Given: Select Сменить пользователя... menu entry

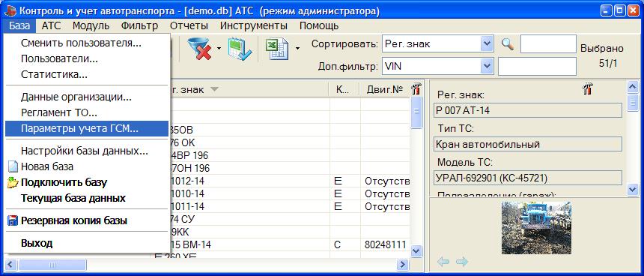Looking at the screenshot, I should (x=87, y=43).
